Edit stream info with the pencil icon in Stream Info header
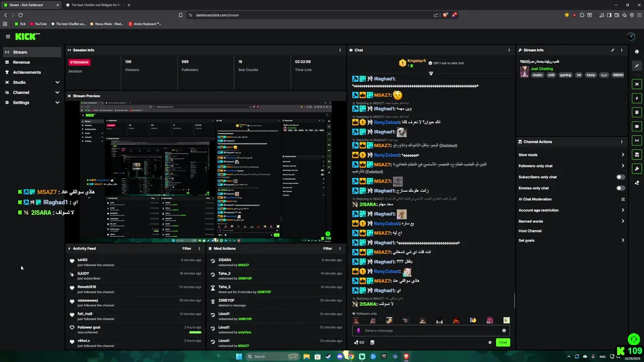This screenshot has width=644, height=362. click(612, 50)
